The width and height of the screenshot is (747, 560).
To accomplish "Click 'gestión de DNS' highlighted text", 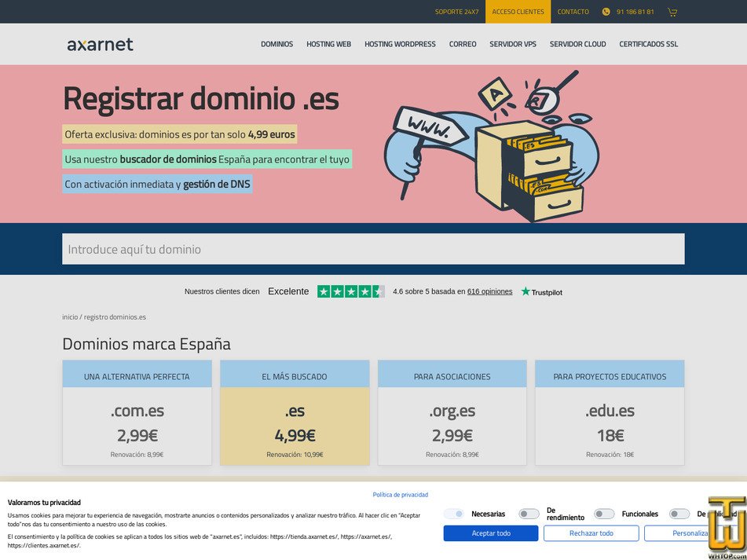I will pos(216,185).
